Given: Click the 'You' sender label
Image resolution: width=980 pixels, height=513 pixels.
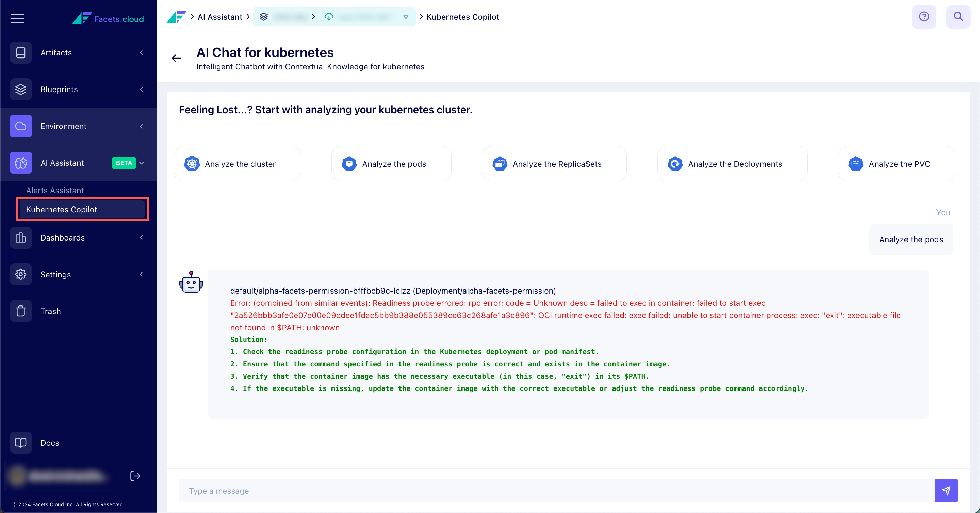Looking at the screenshot, I should [943, 212].
